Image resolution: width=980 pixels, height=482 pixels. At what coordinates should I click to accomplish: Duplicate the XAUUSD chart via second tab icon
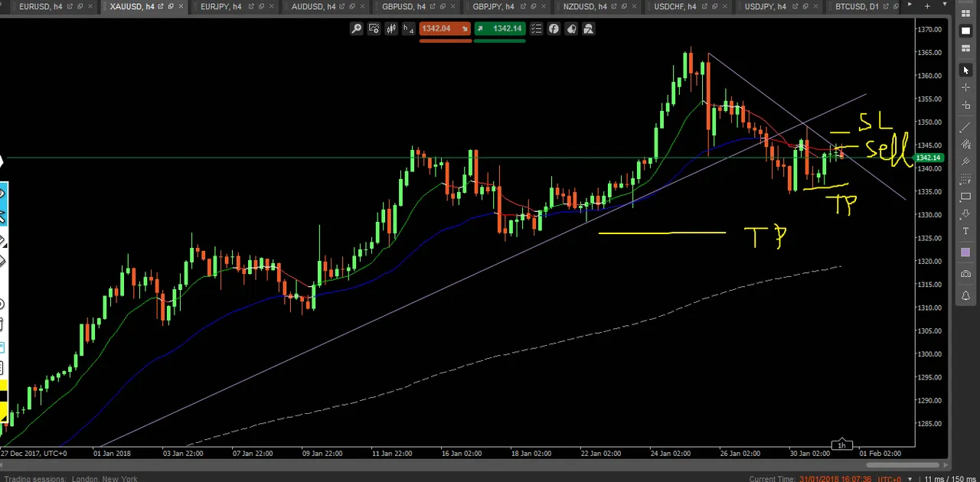pos(171,7)
